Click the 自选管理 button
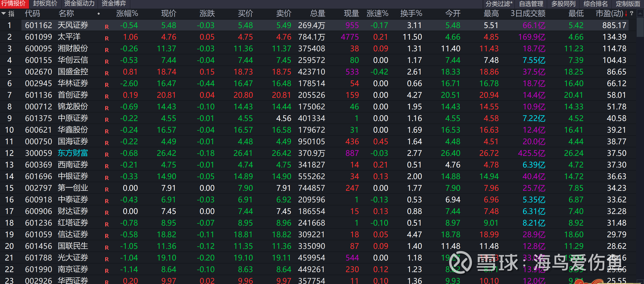Viewport: 644px width, 284px height. pos(531,4)
